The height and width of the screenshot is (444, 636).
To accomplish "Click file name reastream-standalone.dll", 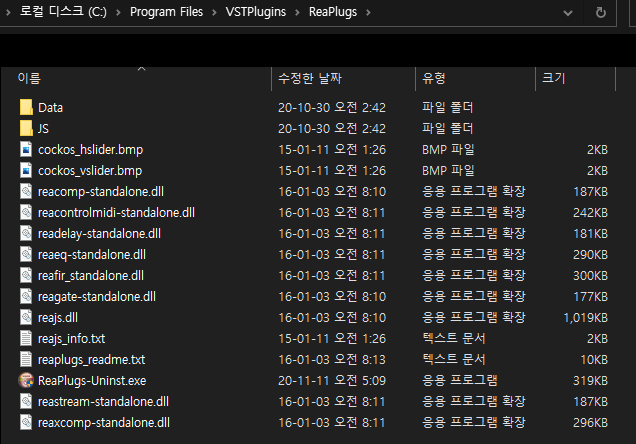I will (103, 402).
